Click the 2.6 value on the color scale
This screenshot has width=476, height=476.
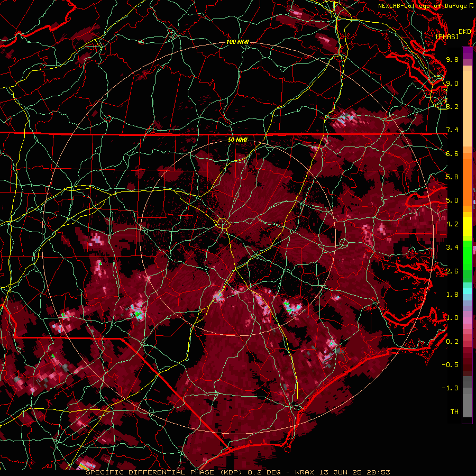(452, 271)
